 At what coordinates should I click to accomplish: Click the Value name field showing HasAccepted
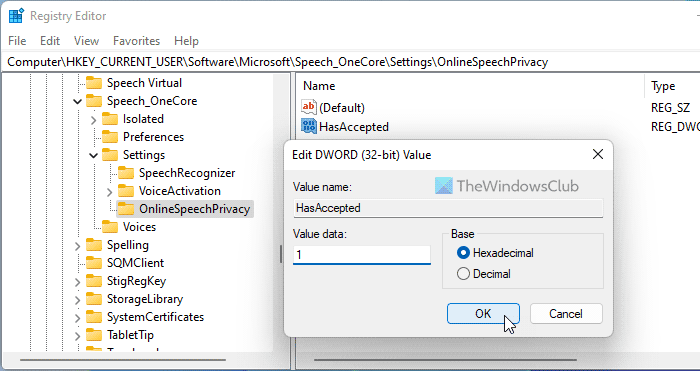click(x=448, y=208)
